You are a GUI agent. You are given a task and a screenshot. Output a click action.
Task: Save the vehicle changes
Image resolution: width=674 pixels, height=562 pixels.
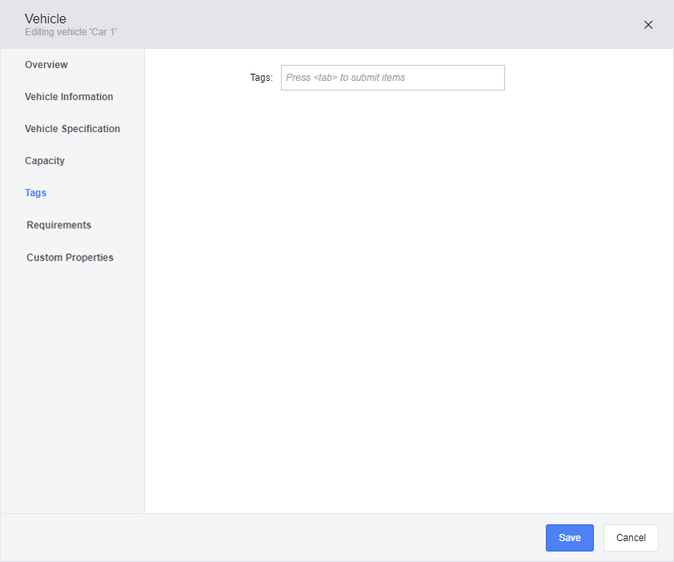[570, 537]
